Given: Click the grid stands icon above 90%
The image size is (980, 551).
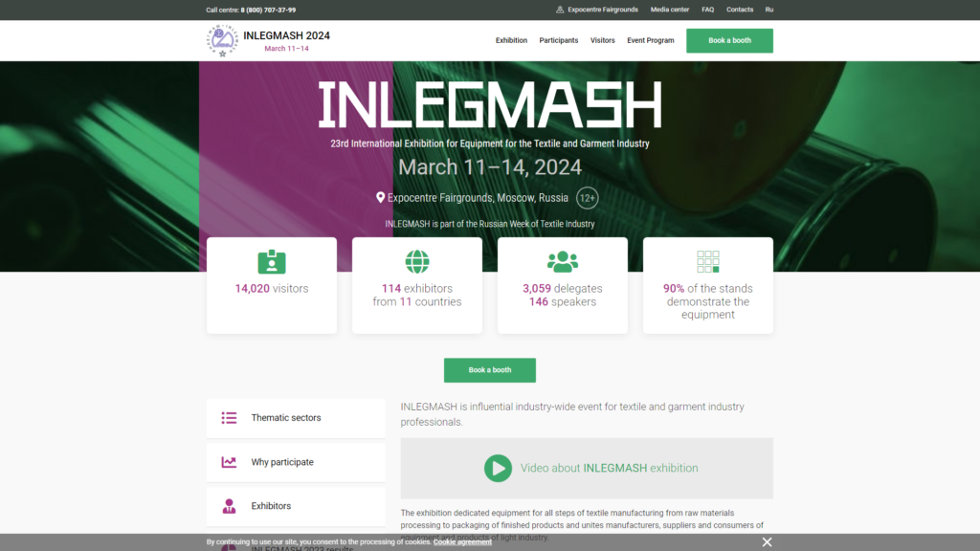Looking at the screenshot, I should click(708, 262).
